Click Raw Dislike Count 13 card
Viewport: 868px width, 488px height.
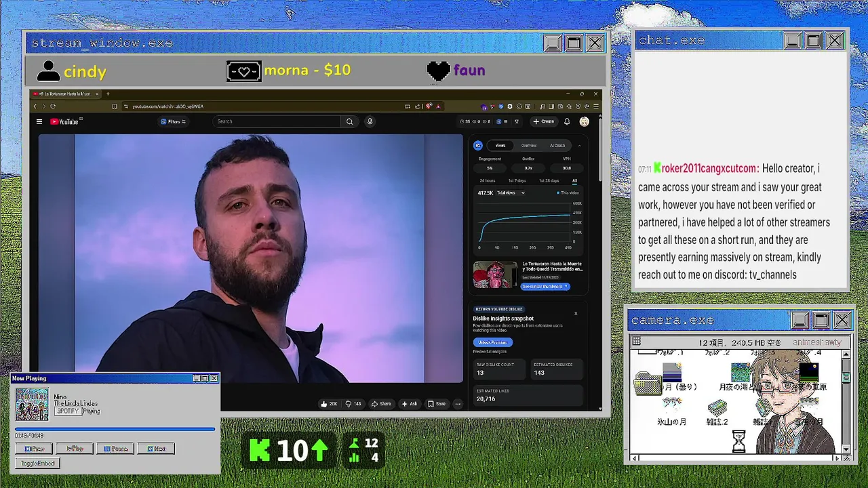pos(499,369)
